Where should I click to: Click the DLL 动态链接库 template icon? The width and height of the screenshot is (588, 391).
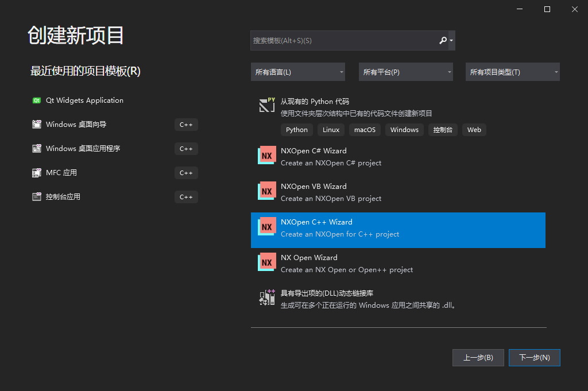tap(267, 297)
